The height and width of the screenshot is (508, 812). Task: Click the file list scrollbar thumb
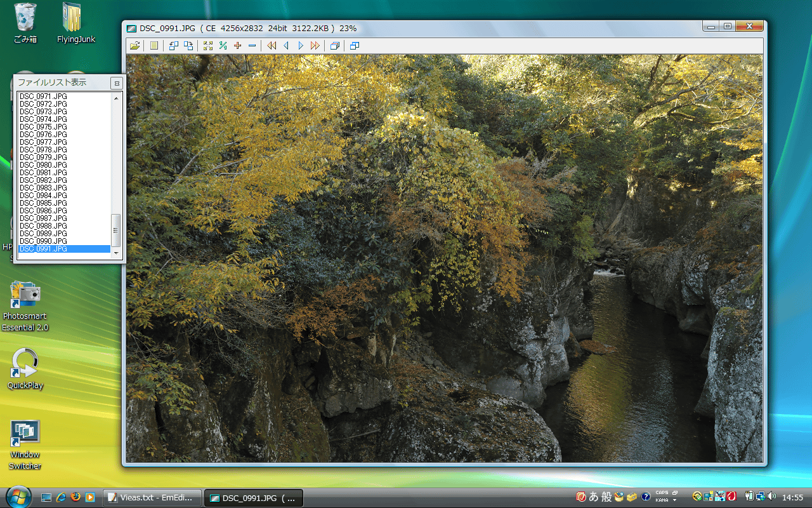115,230
